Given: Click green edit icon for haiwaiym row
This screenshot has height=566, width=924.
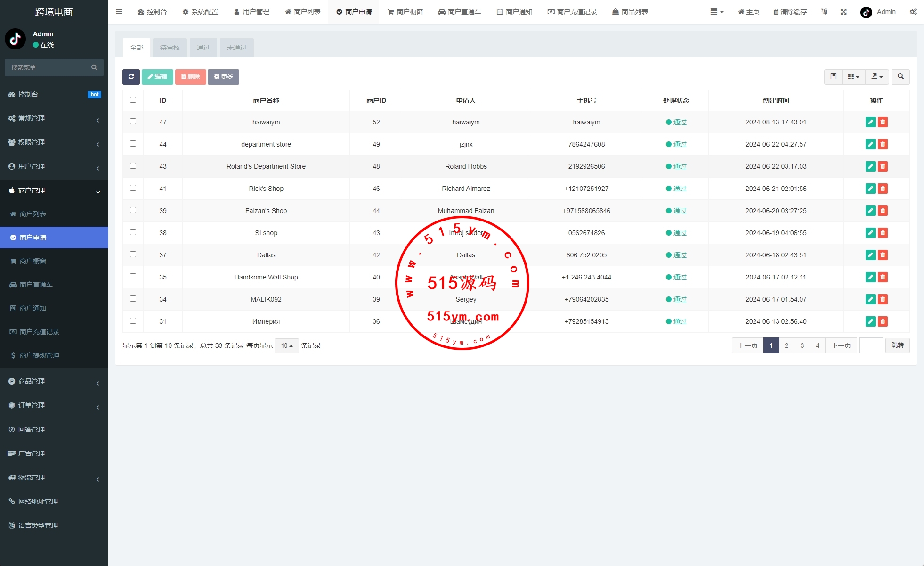Looking at the screenshot, I should pyautogui.click(x=870, y=122).
